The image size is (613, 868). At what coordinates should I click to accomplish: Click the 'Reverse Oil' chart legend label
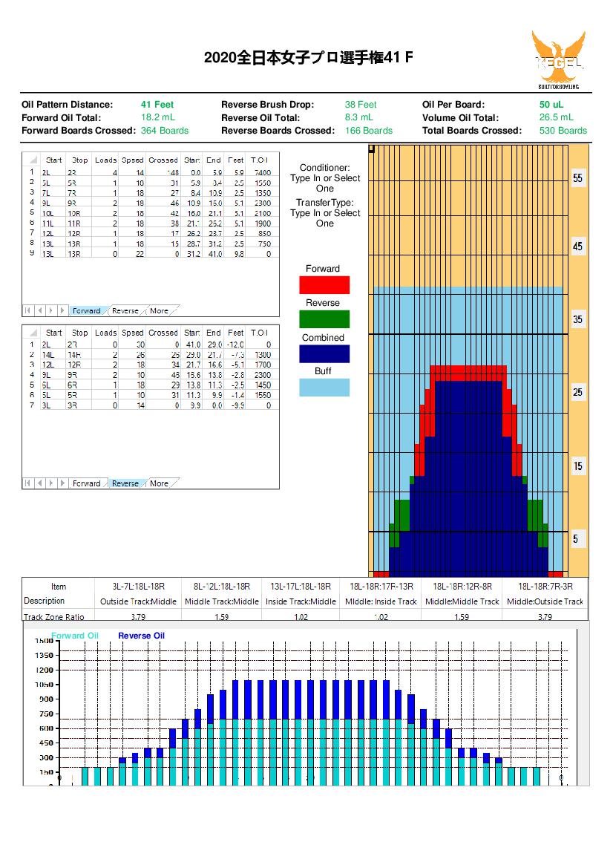pyautogui.click(x=141, y=636)
